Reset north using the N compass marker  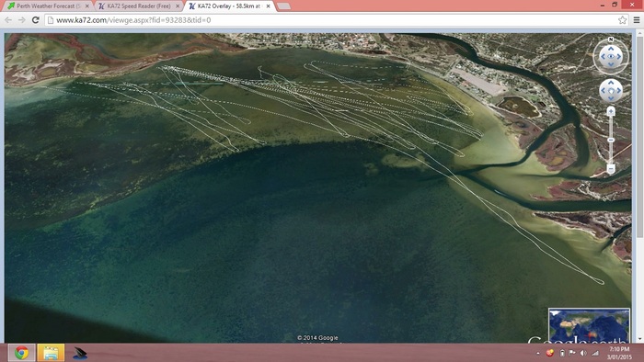click(x=611, y=40)
